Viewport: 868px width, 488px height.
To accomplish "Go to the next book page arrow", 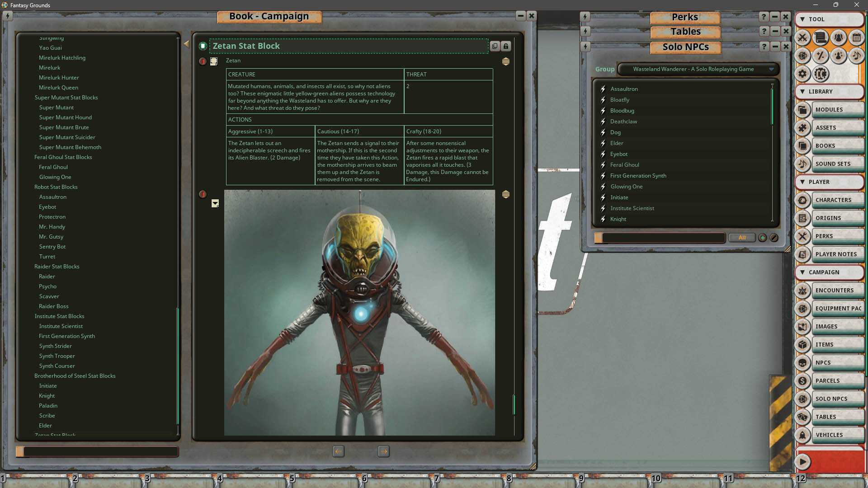I will coord(383,451).
